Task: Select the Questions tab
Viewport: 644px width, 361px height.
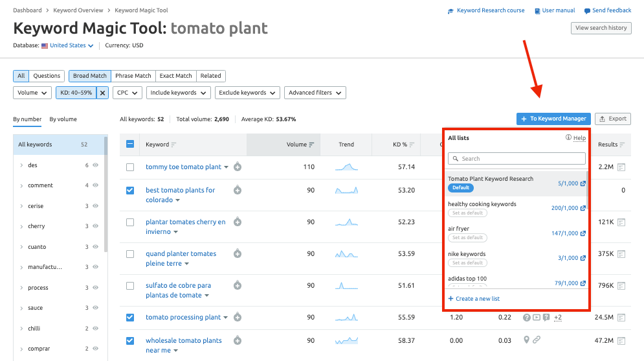Action: [47, 76]
